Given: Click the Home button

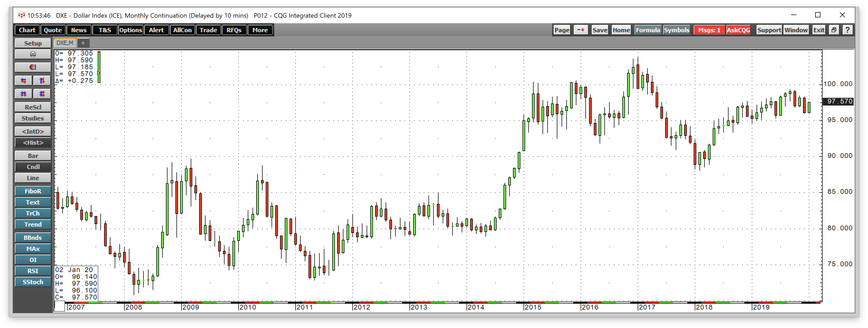Looking at the screenshot, I should (x=621, y=30).
